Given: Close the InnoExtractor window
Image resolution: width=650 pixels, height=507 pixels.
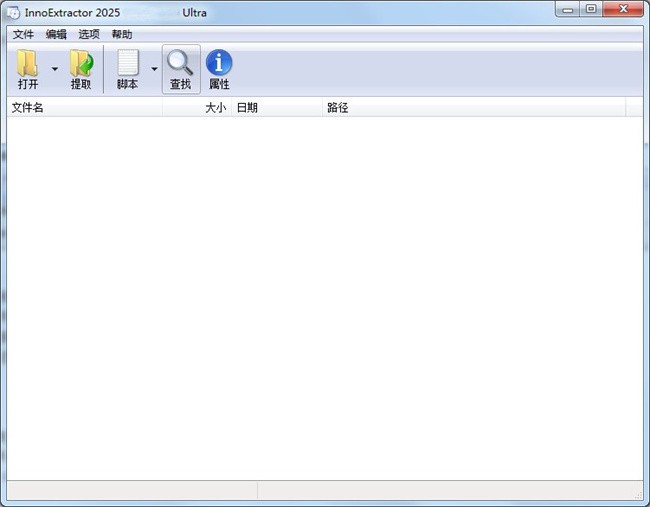Looking at the screenshot, I should (x=623, y=10).
